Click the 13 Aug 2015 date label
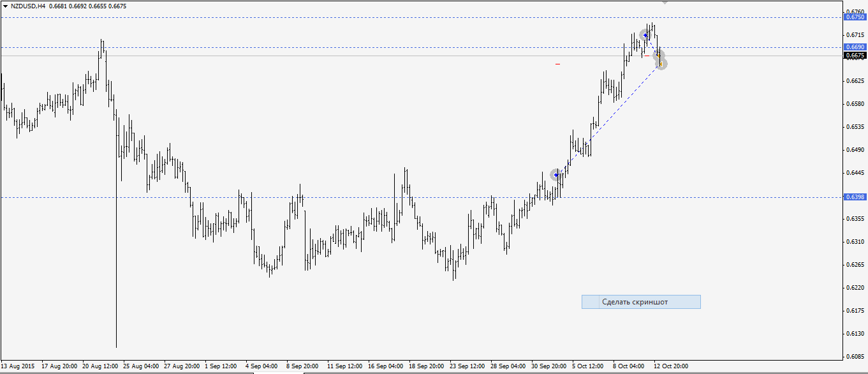This screenshot has width=868, height=374. 18,366
